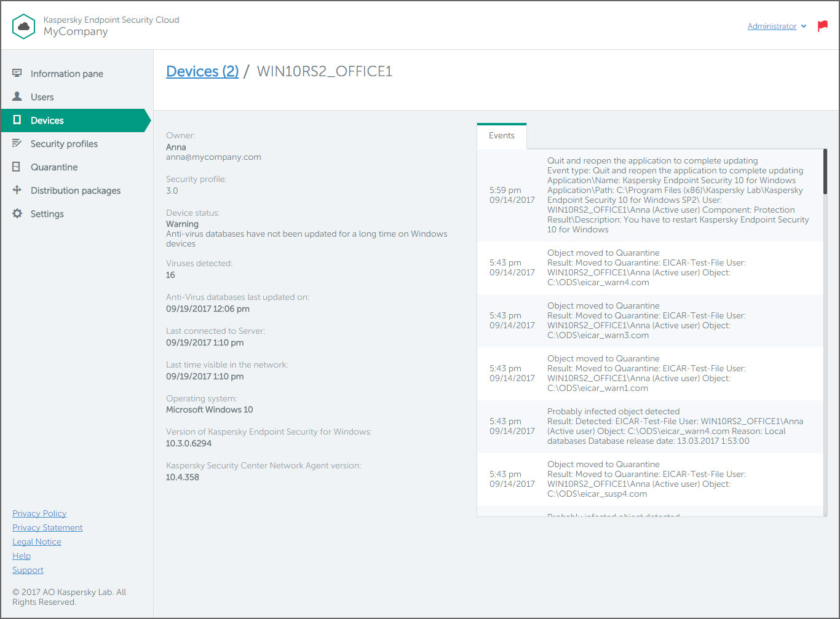Select the eicar_warn4.com moved to Quarantine event
This screenshot has width=840, height=619.
pyautogui.click(x=650, y=267)
